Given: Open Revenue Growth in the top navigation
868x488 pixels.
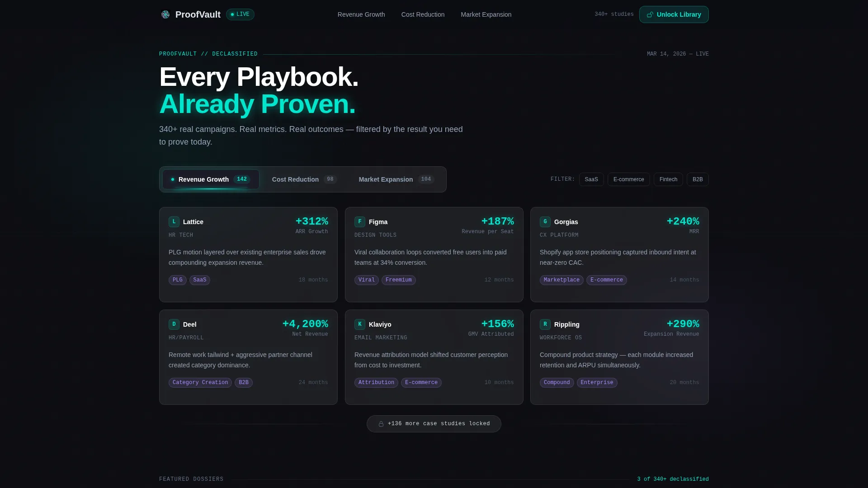Looking at the screenshot, I should pos(361,14).
